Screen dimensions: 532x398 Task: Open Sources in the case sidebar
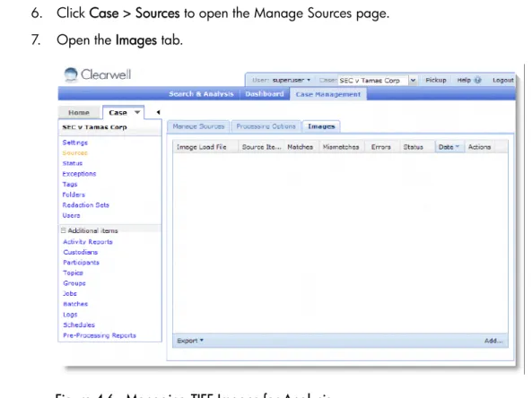pyautogui.click(x=75, y=153)
